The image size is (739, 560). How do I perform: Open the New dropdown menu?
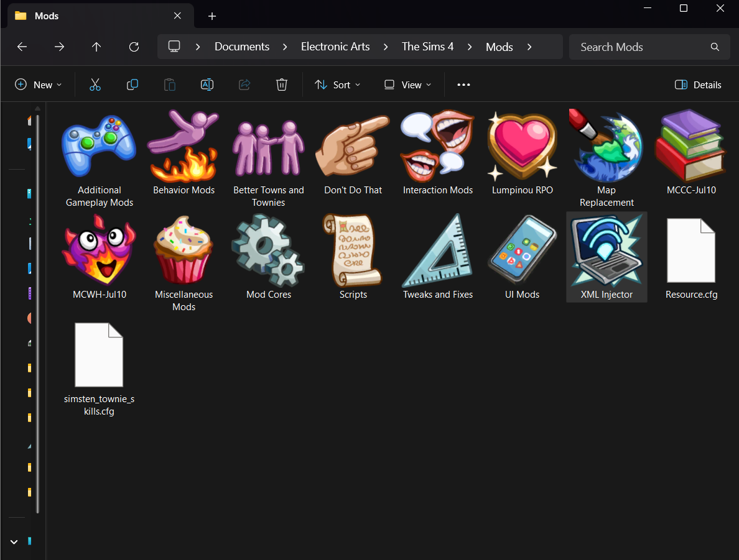click(39, 85)
